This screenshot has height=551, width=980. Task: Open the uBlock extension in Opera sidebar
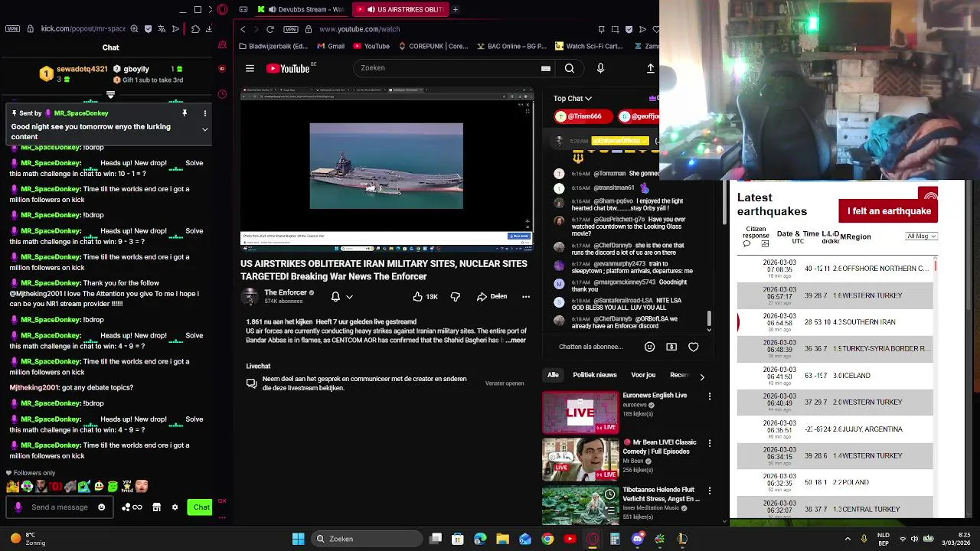pyautogui.click(x=222, y=68)
